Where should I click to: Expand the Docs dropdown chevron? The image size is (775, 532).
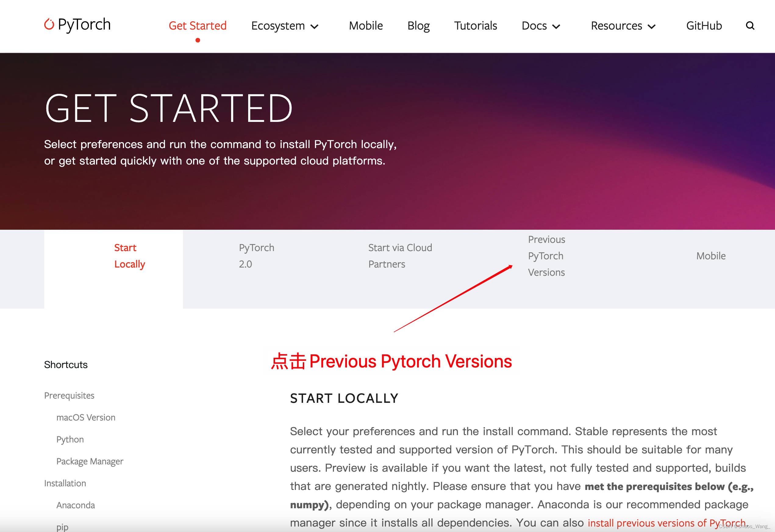point(556,27)
